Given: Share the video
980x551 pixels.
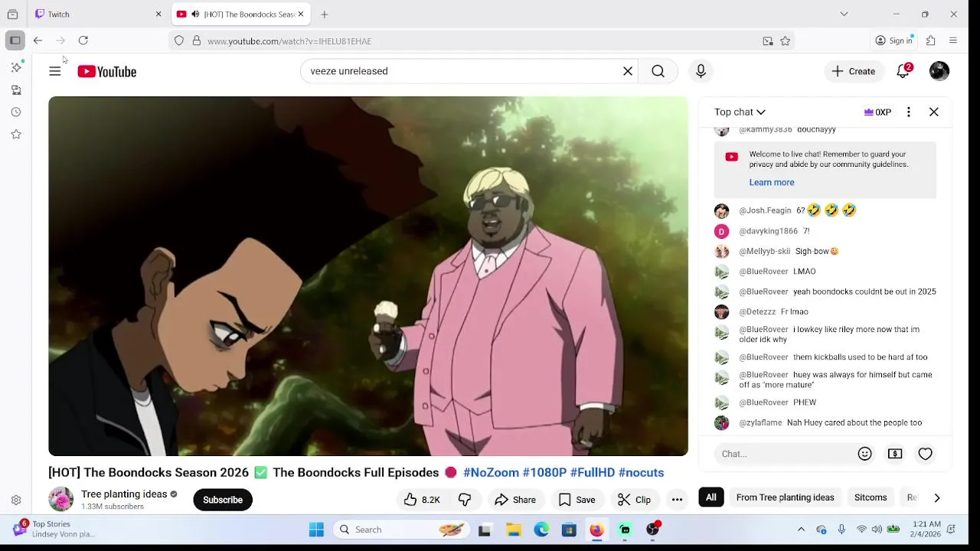Looking at the screenshot, I should point(515,500).
